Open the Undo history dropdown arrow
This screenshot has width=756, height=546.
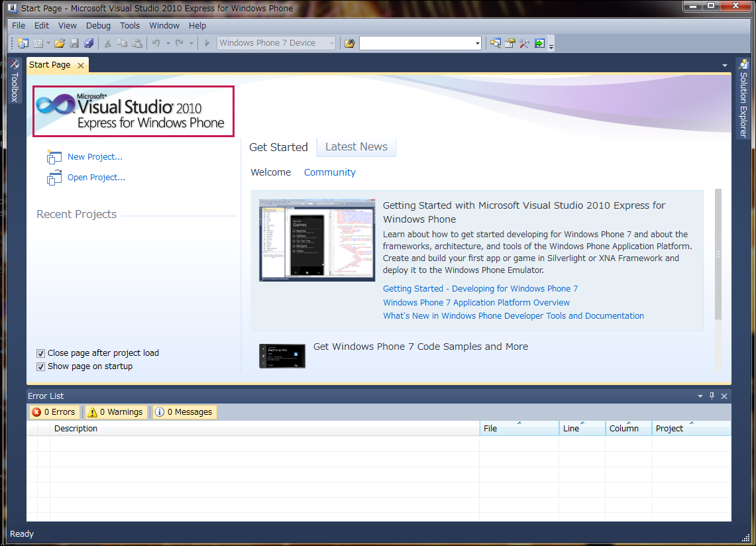[x=168, y=44]
